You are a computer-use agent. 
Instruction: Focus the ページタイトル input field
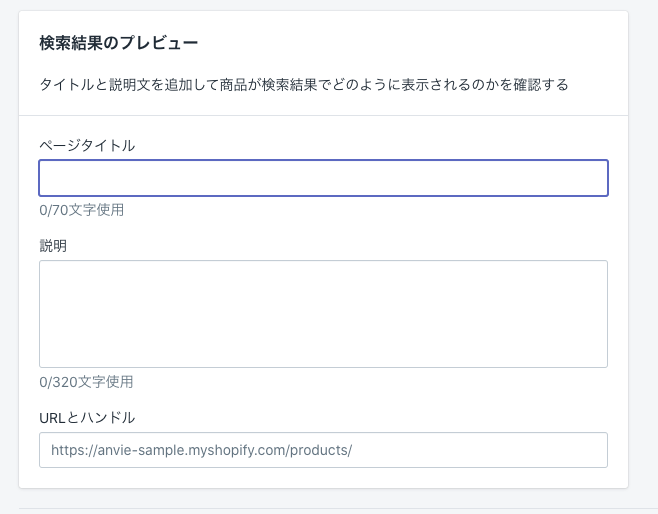point(323,178)
